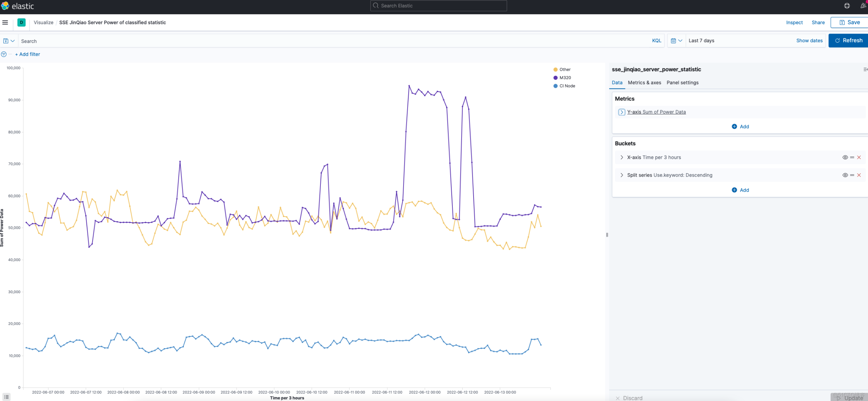Toggle legend list icon below the chart

tap(7, 397)
